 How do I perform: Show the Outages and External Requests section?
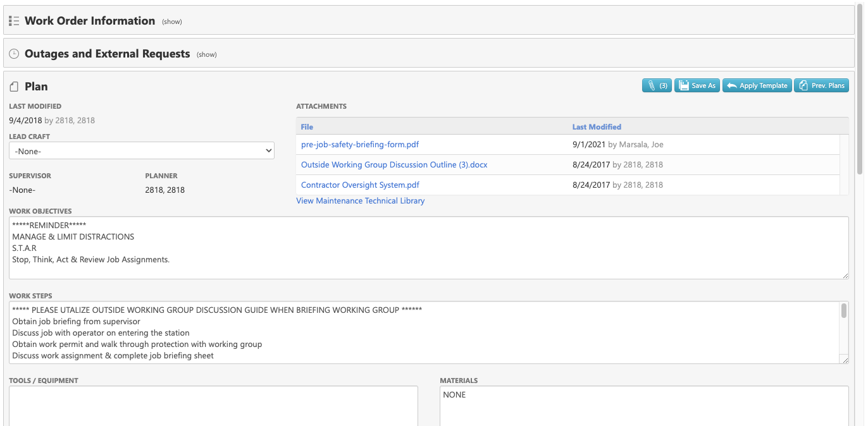pos(206,55)
